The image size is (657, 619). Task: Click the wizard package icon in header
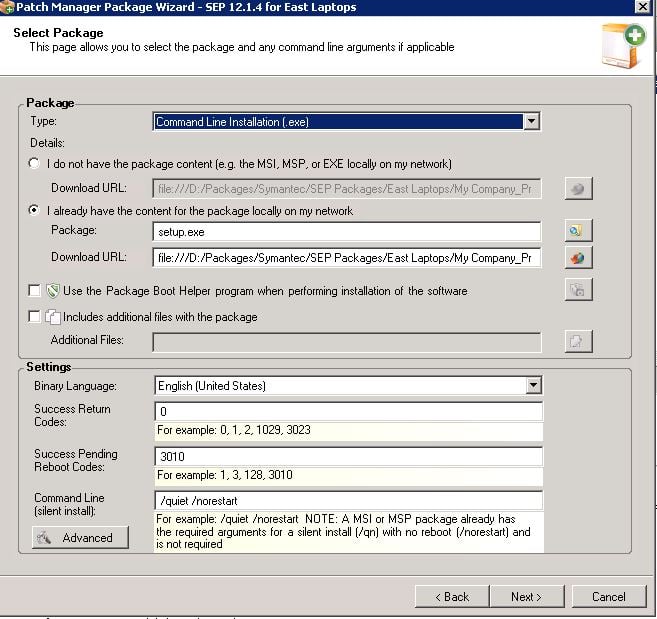(x=623, y=46)
